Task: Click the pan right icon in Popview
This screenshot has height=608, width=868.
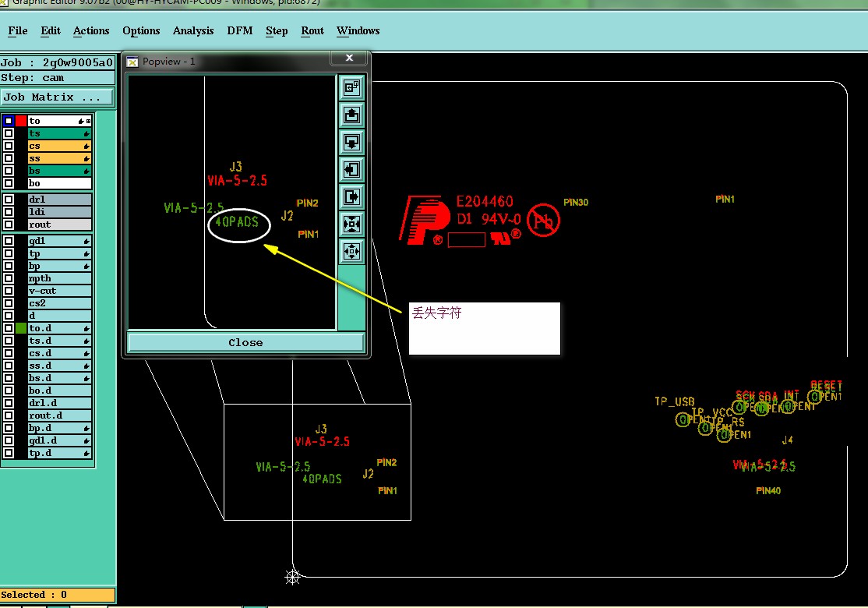Action: pyautogui.click(x=351, y=196)
